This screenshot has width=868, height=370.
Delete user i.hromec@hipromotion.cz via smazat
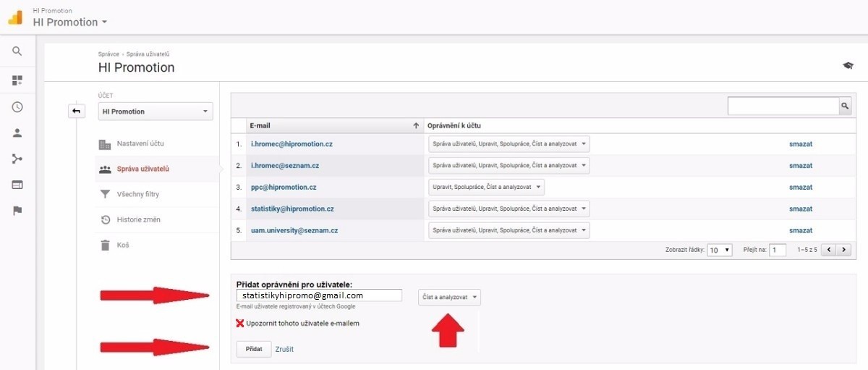coord(801,144)
